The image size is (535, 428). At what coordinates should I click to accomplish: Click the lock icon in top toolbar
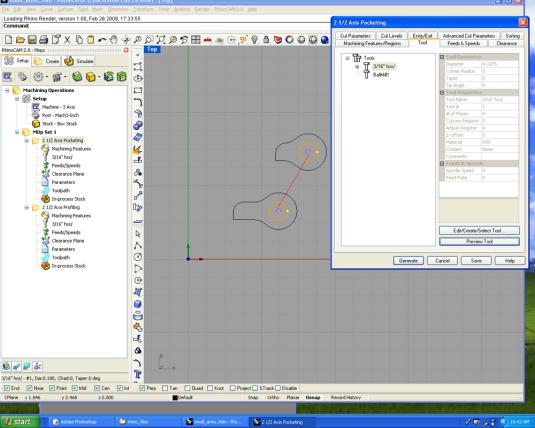(266, 40)
